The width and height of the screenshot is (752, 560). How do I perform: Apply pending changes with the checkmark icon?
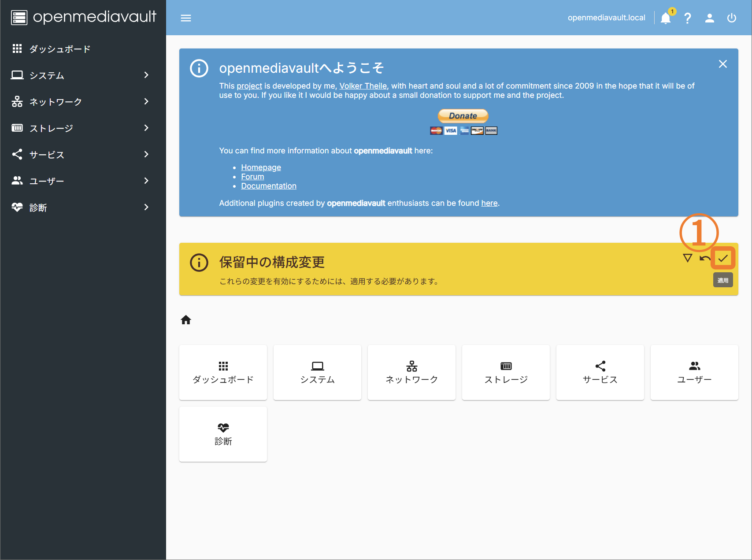(723, 258)
